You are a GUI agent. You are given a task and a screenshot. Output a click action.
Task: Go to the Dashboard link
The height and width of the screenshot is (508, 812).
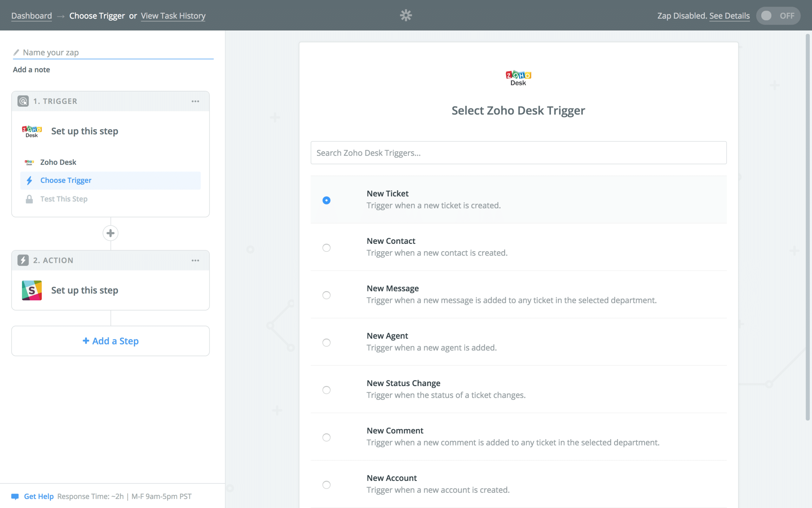(x=31, y=16)
